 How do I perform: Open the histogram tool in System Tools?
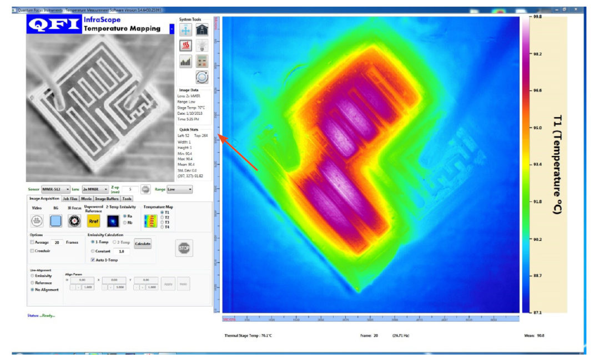point(185,60)
